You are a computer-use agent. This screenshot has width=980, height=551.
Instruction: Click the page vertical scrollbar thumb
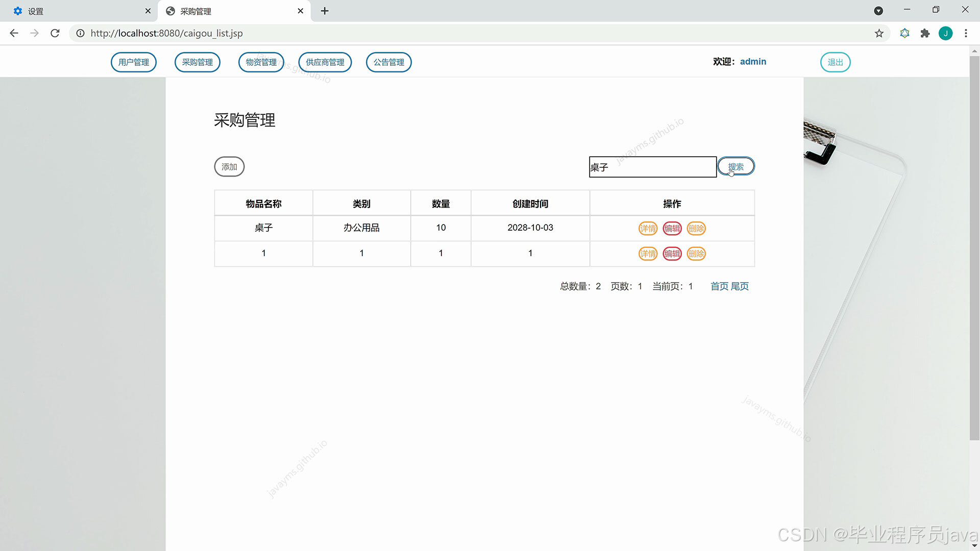pos(974,247)
